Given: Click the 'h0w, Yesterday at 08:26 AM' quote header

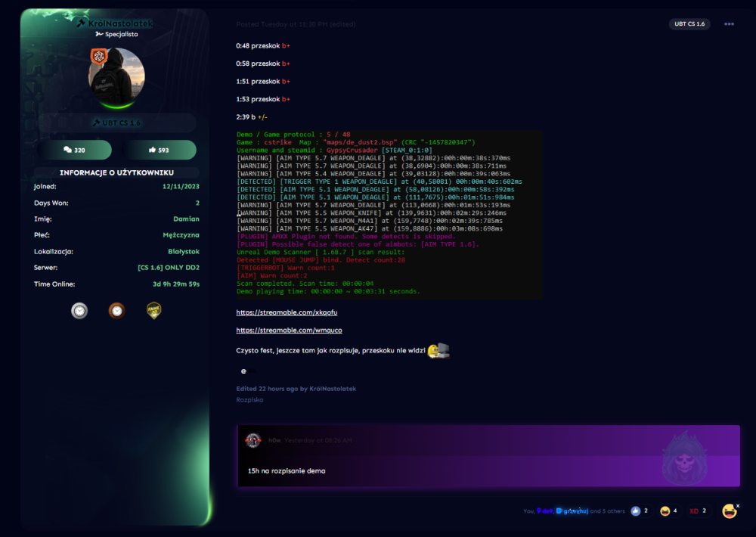Looking at the screenshot, I should (310, 440).
